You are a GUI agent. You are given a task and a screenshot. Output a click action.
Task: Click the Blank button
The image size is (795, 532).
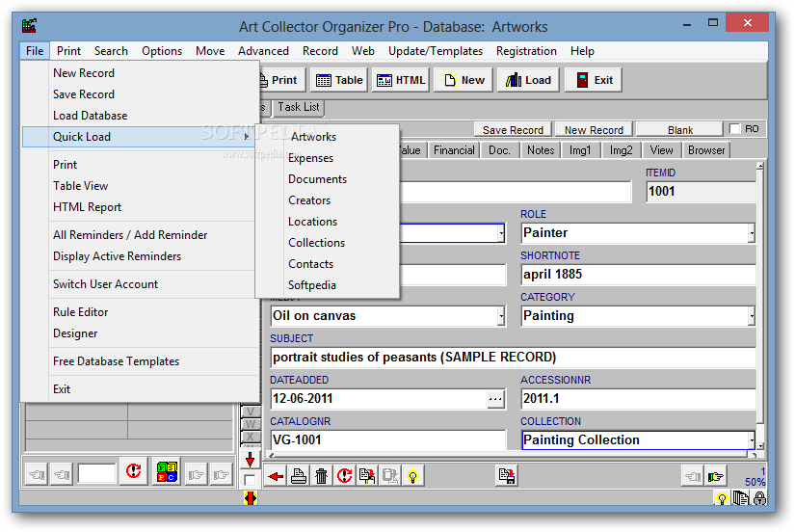click(x=680, y=130)
